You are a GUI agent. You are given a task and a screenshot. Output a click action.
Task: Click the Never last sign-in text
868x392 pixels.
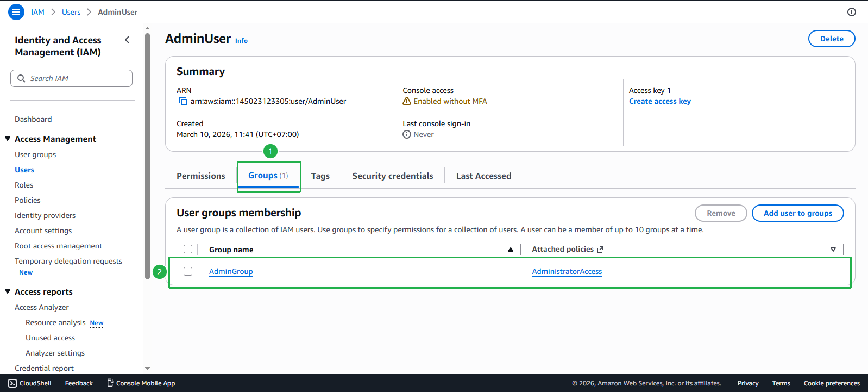424,134
